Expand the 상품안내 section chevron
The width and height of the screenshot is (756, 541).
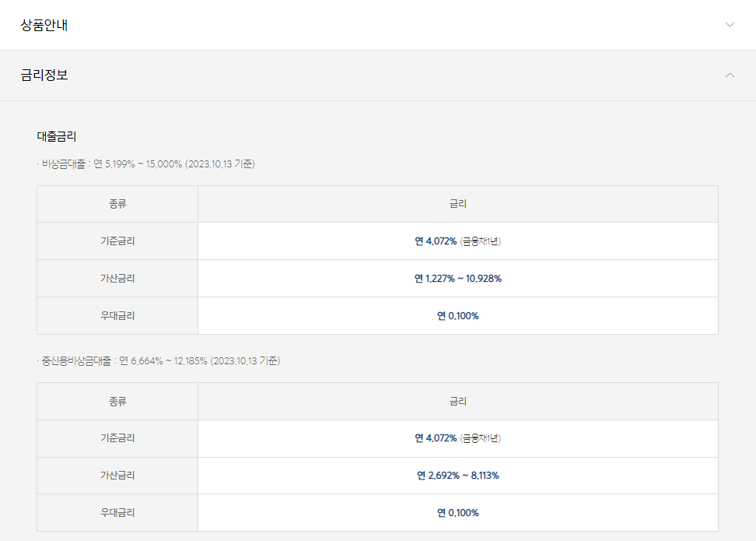click(730, 25)
